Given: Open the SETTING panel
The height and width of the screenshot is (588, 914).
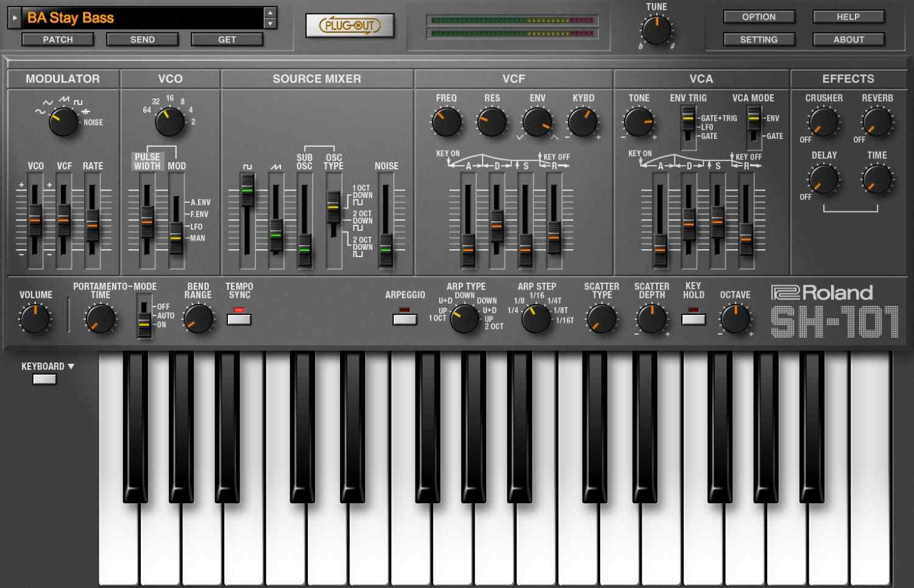Looking at the screenshot, I should pyautogui.click(x=759, y=39).
